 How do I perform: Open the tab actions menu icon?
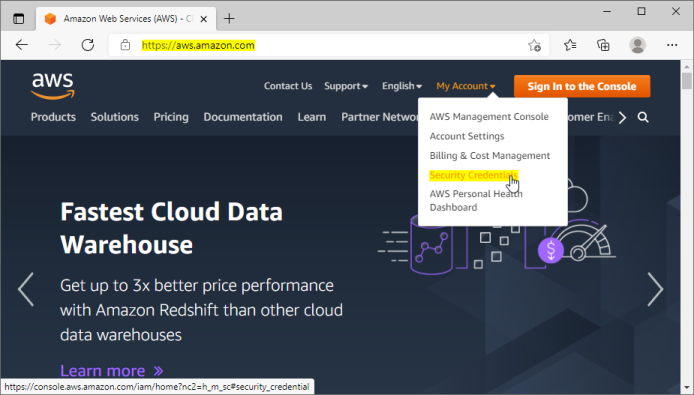19,19
